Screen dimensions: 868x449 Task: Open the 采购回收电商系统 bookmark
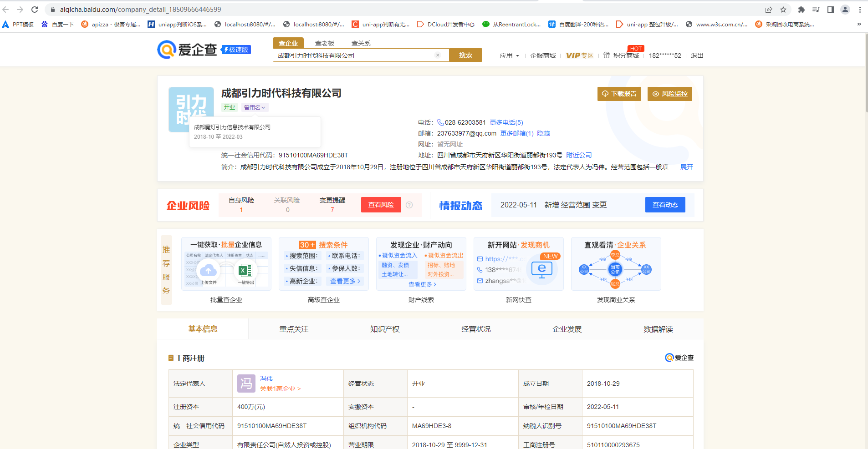click(x=785, y=24)
